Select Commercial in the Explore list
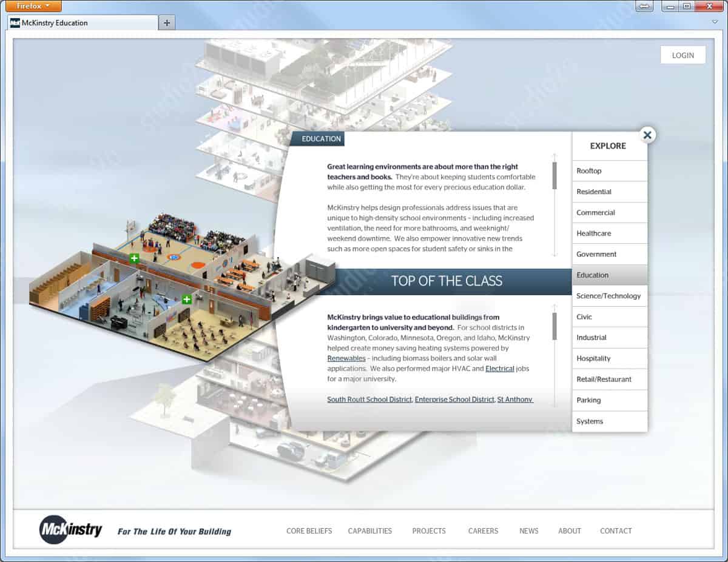 (x=610, y=213)
